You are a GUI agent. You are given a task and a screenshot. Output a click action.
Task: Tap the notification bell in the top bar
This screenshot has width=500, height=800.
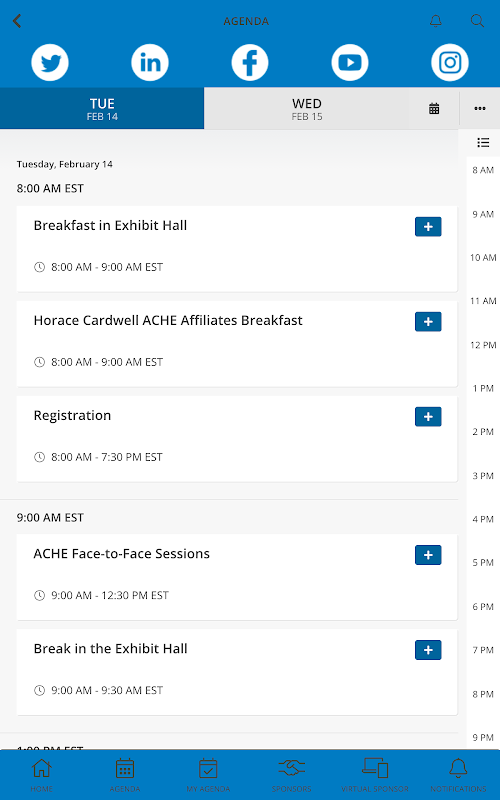(436, 21)
